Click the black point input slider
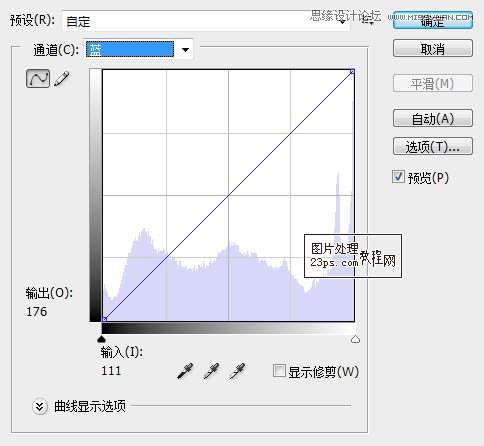The image size is (484, 446). tap(101, 339)
